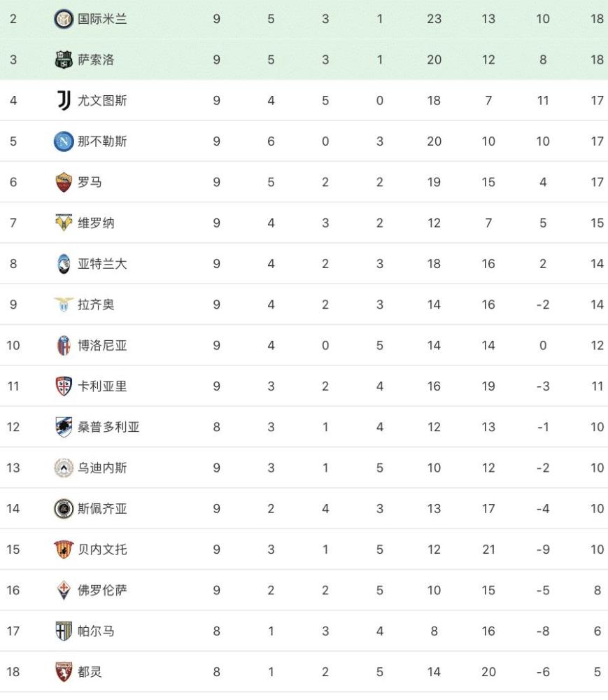
Task: Click the Fiorentina club crest
Action: click(x=64, y=590)
